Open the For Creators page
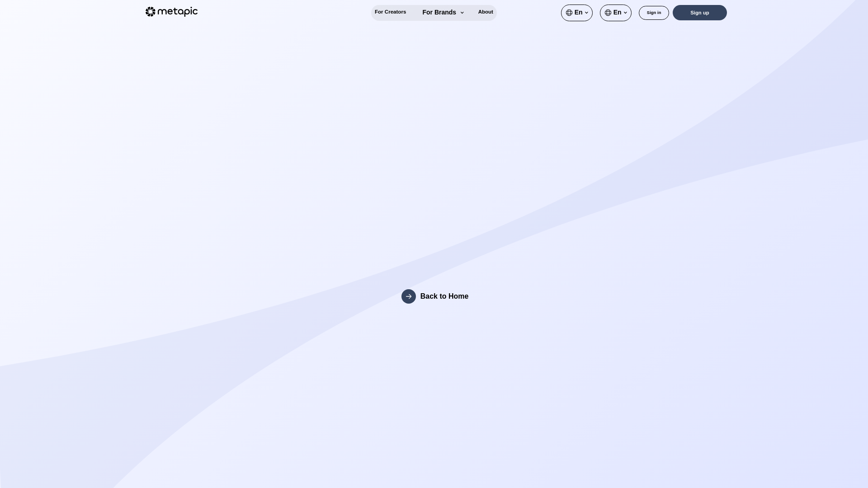 pyautogui.click(x=390, y=12)
